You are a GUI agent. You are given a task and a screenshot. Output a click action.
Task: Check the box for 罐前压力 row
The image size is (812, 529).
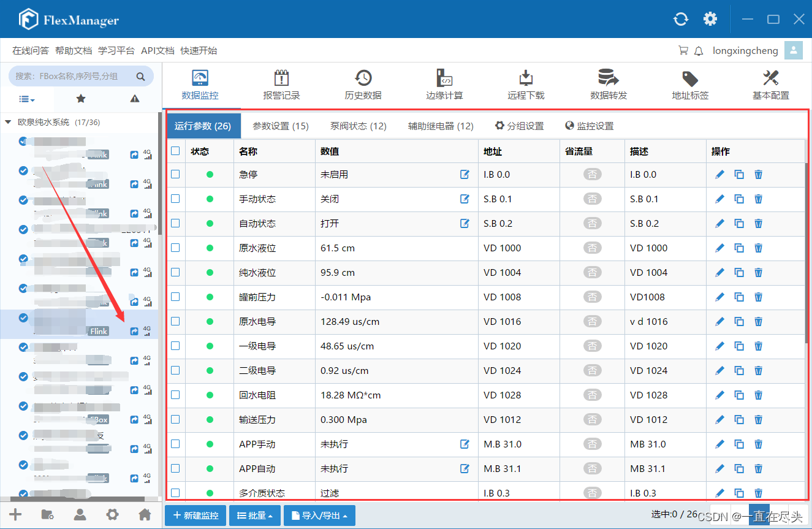pos(175,297)
